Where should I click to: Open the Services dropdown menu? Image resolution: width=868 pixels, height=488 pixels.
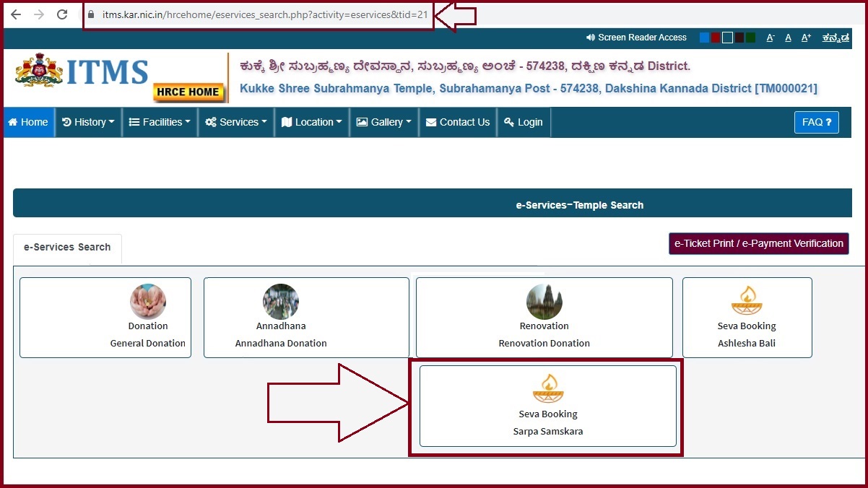[236, 122]
